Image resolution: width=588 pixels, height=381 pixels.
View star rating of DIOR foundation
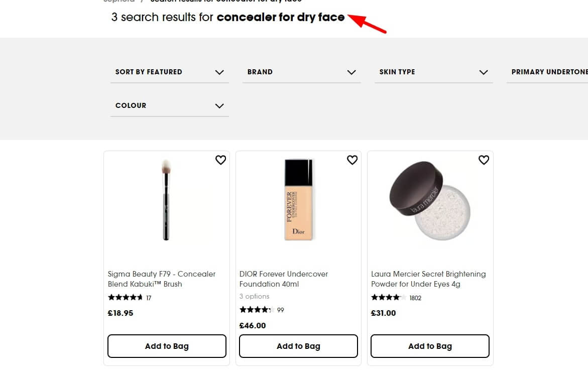tap(256, 310)
